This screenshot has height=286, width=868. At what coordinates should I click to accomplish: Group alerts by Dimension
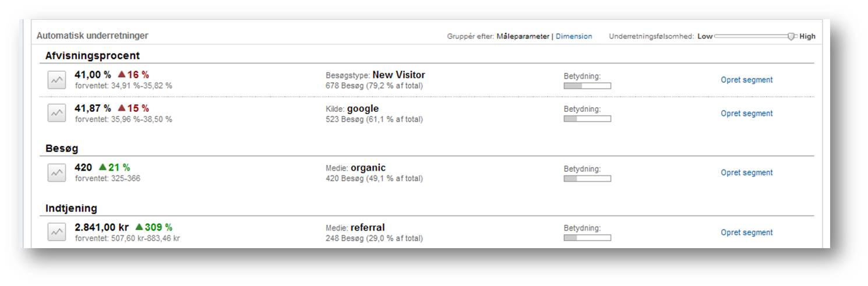(574, 36)
